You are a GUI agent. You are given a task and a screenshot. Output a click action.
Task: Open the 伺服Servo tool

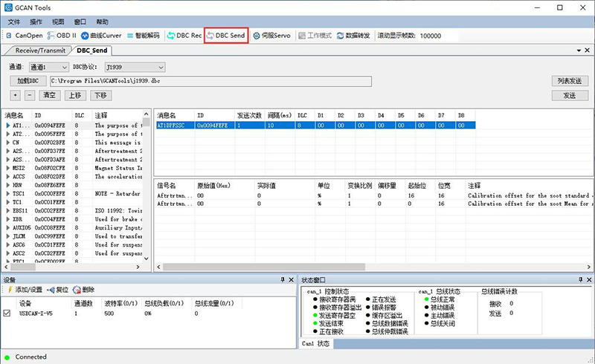[272, 35]
